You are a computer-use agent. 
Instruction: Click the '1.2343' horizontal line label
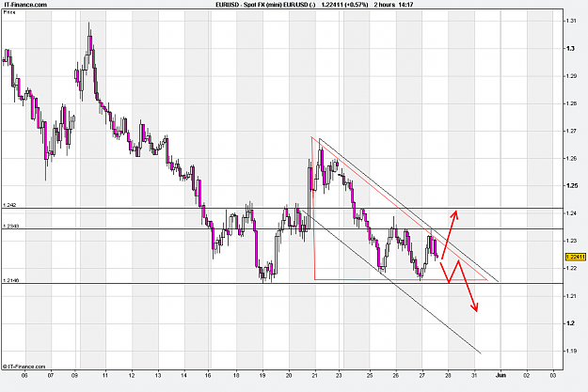[10, 226]
